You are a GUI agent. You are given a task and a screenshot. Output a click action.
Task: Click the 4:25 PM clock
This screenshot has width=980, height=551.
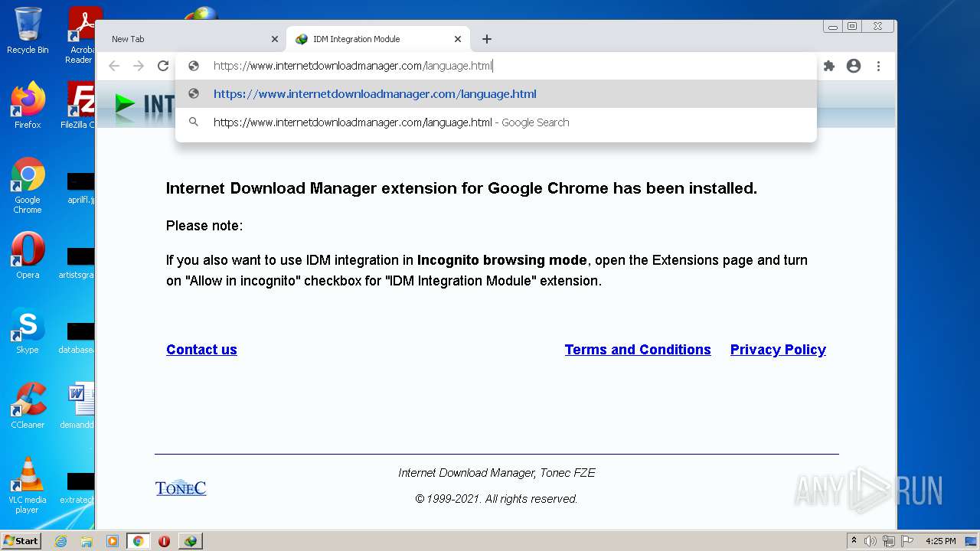(940, 541)
